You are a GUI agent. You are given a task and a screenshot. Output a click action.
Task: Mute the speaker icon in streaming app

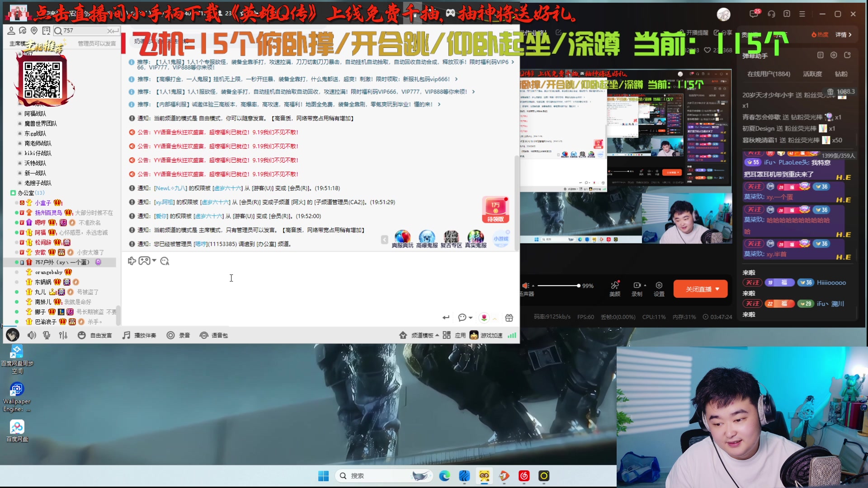526,286
